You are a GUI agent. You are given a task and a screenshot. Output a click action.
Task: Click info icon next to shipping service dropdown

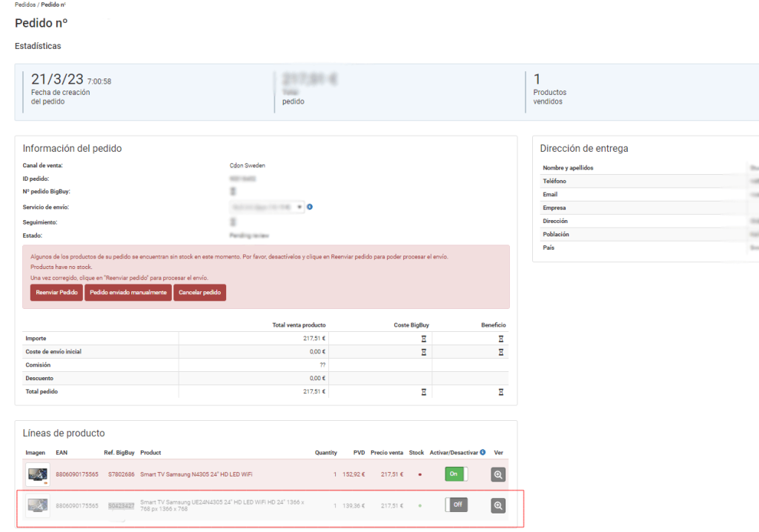(x=310, y=207)
